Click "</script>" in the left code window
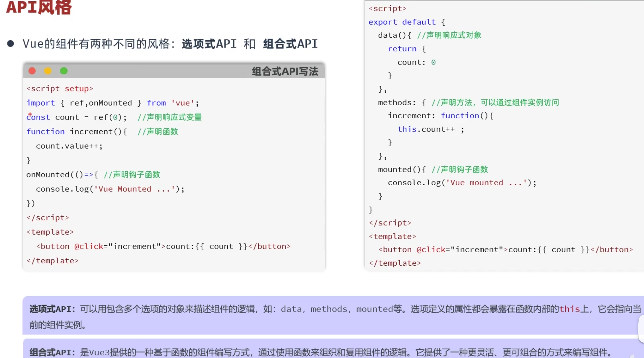This screenshot has width=644, height=358. point(48,218)
